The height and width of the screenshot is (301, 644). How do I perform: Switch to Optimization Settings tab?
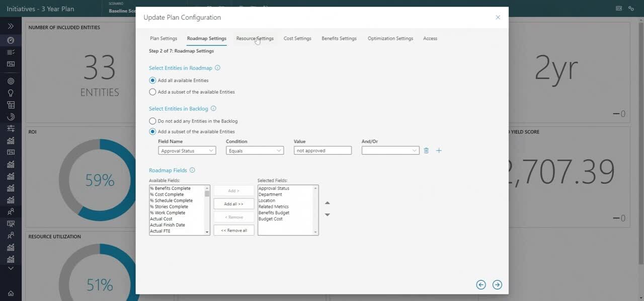click(x=390, y=38)
